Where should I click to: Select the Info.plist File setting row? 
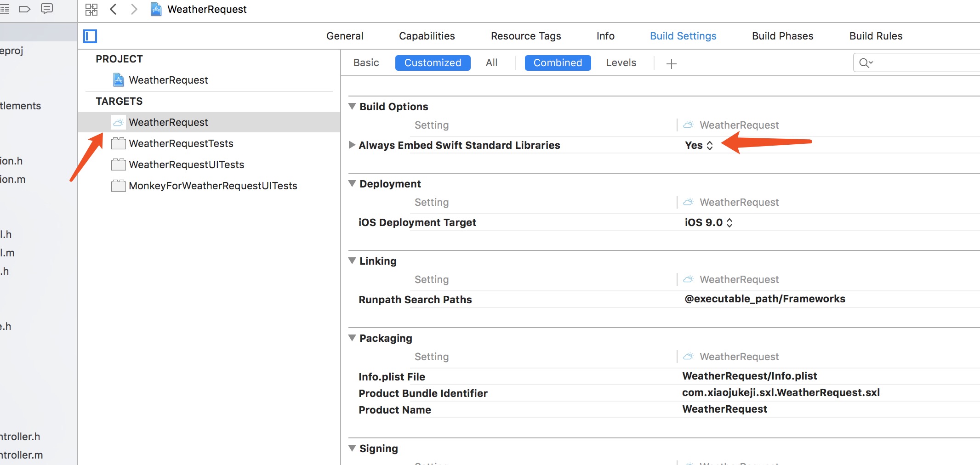[664, 376]
